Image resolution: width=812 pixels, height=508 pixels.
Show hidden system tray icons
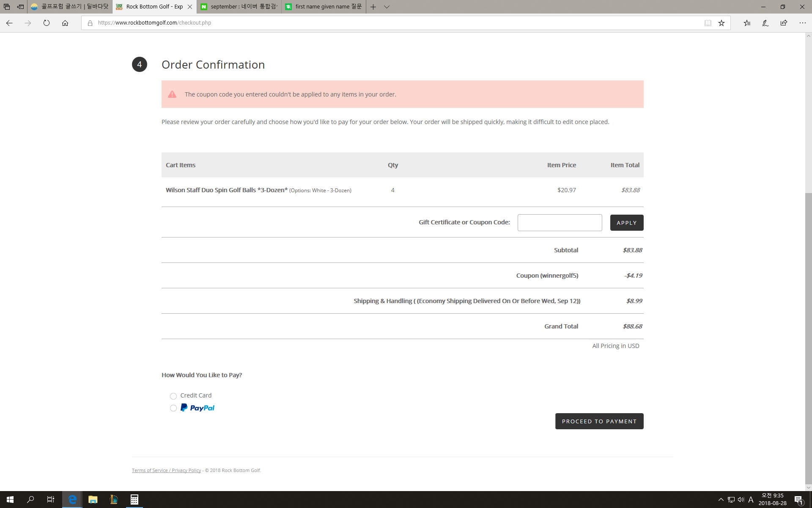[721, 500]
